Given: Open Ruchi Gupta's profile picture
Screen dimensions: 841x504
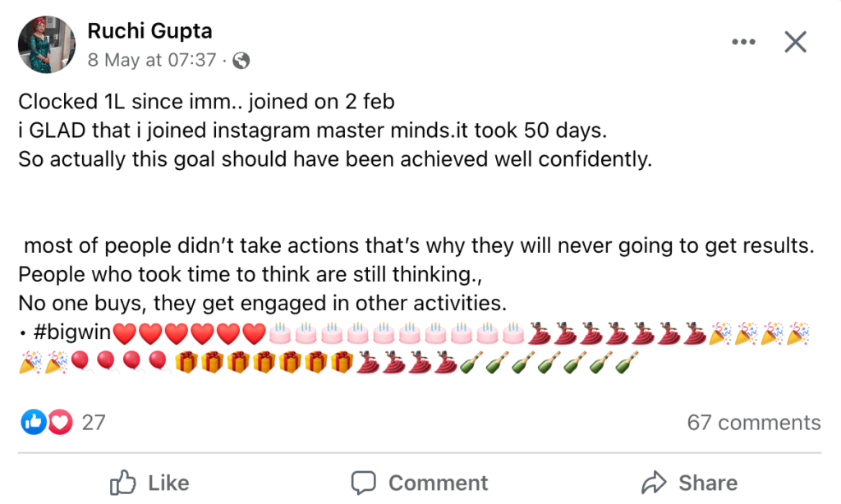Looking at the screenshot, I should click(47, 44).
